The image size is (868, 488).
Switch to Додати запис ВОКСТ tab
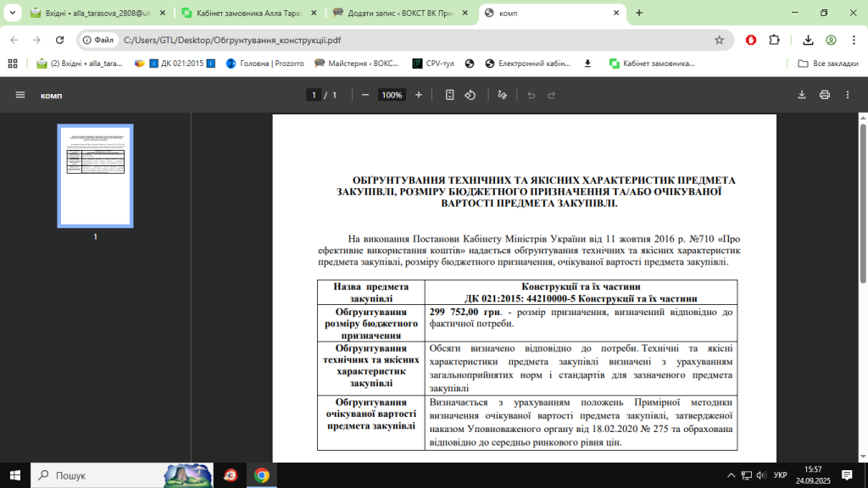click(x=397, y=14)
